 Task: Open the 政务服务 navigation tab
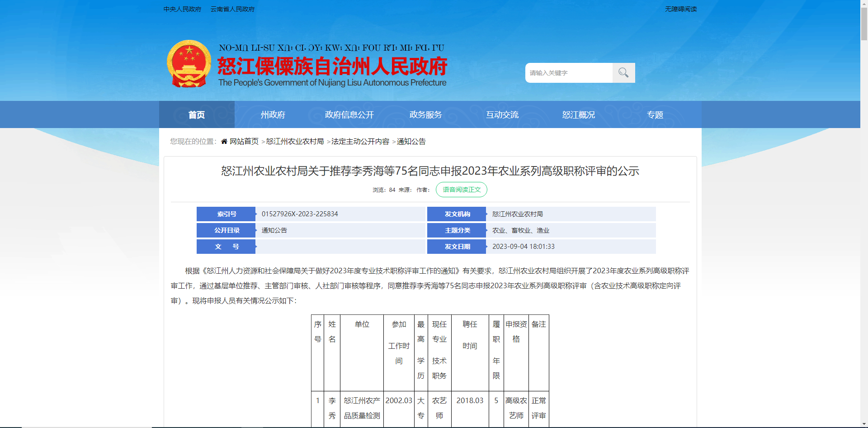(426, 115)
